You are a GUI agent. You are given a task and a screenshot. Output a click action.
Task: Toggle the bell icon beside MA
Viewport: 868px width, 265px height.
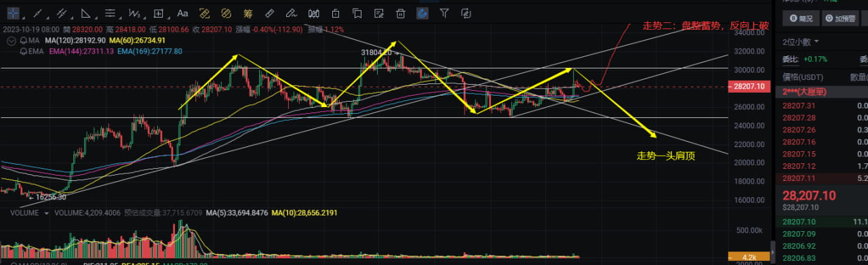coord(24,41)
